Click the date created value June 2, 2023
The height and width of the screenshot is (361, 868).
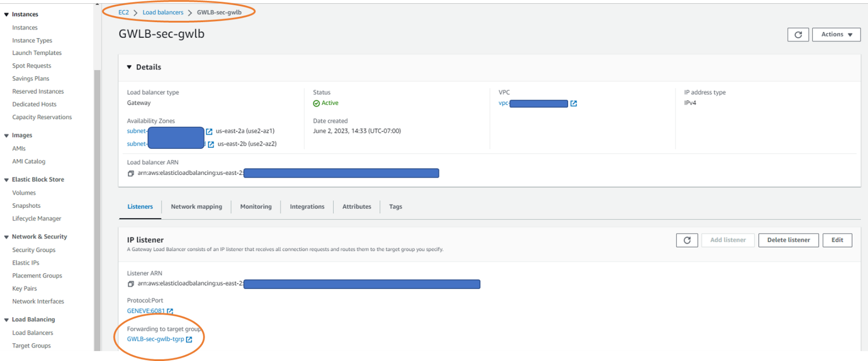357,131
